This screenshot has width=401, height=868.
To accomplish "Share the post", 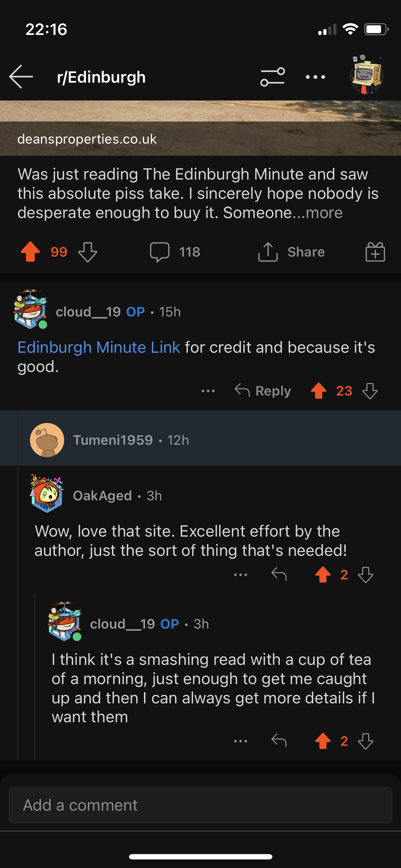I will click(x=291, y=252).
